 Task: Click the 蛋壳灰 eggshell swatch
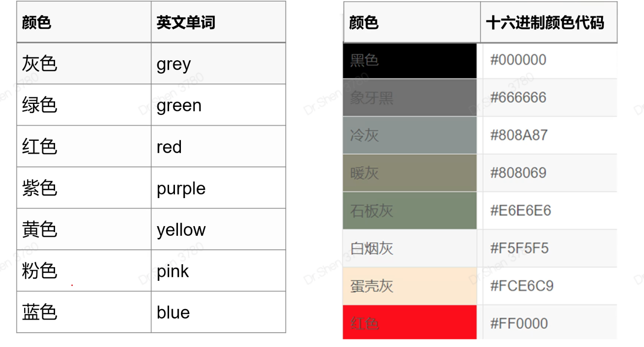coord(410,286)
